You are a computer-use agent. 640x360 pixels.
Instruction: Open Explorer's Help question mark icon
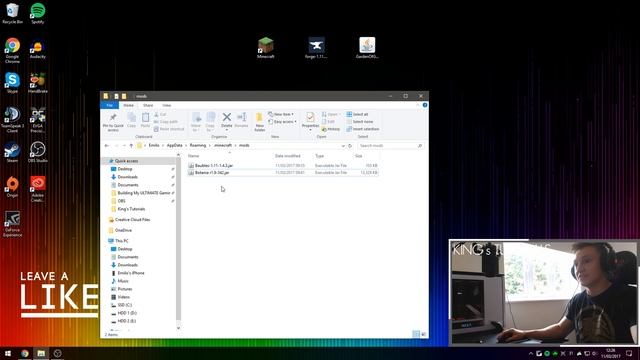[425, 105]
